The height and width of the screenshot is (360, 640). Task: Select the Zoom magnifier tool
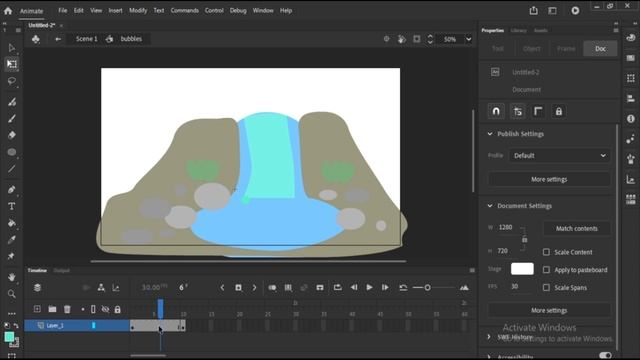pos(11,294)
